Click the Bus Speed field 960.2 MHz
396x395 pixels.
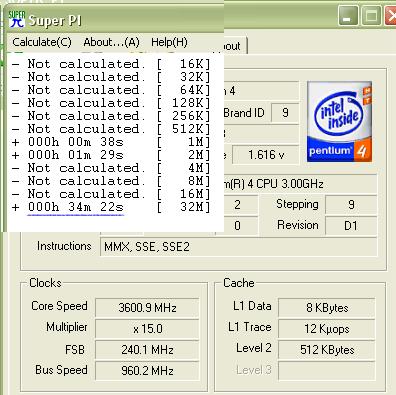147,371
